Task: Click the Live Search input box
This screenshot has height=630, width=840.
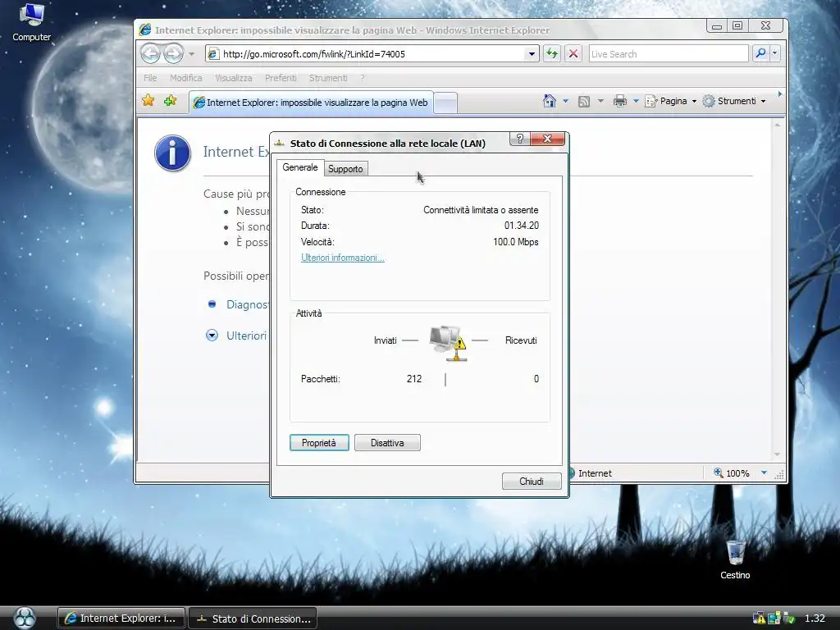Action: [x=669, y=54]
